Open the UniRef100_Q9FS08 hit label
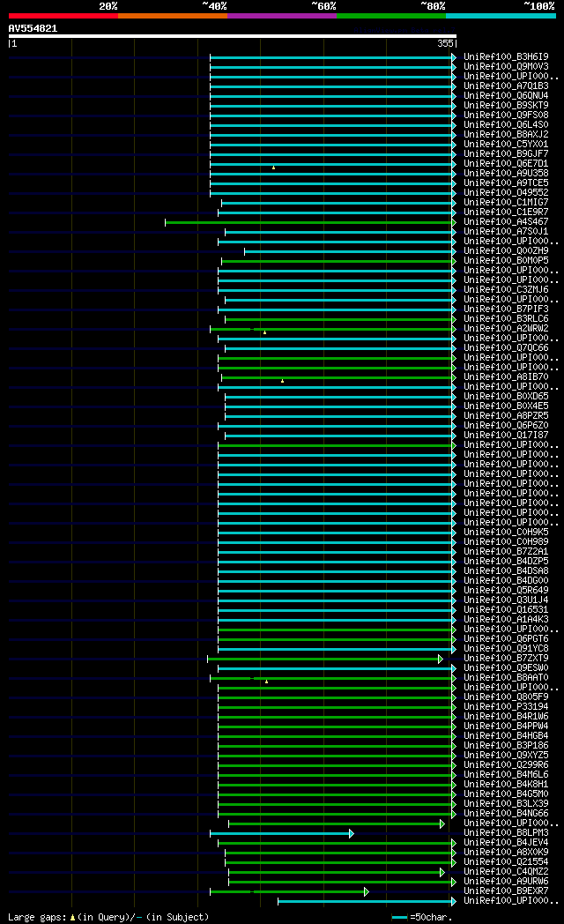 click(x=506, y=115)
